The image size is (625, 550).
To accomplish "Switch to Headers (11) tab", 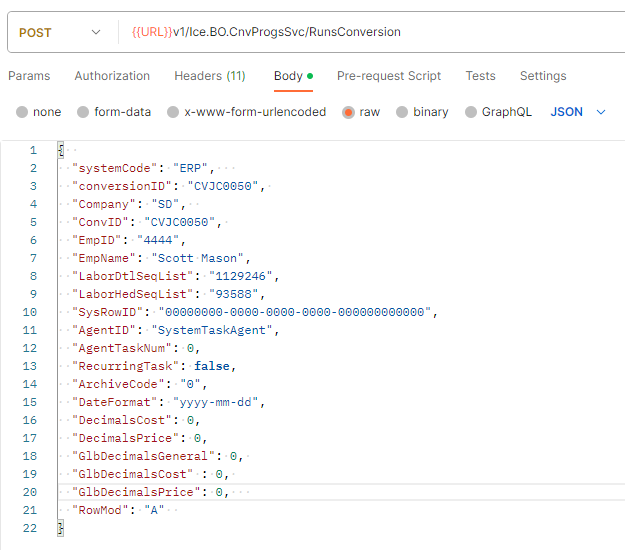I will [x=210, y=76].
